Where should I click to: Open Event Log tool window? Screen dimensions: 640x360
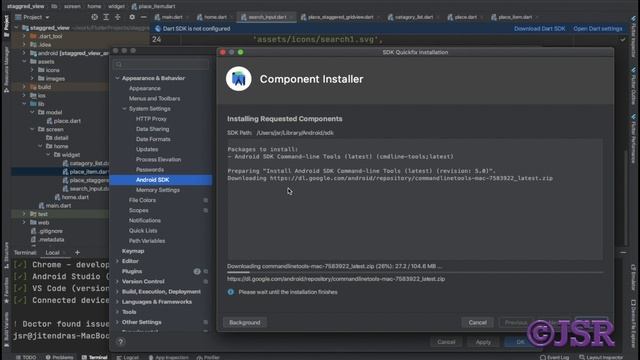tap(554, 357)
